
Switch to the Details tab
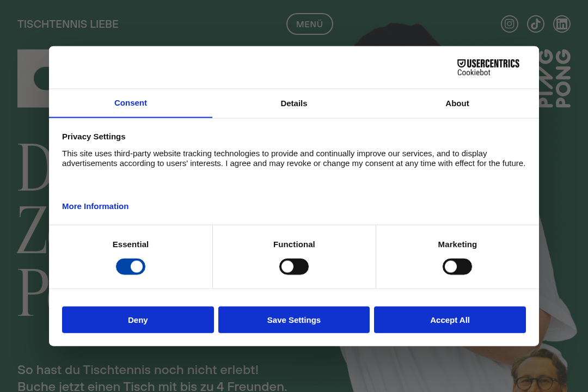(x=294, y=103)
